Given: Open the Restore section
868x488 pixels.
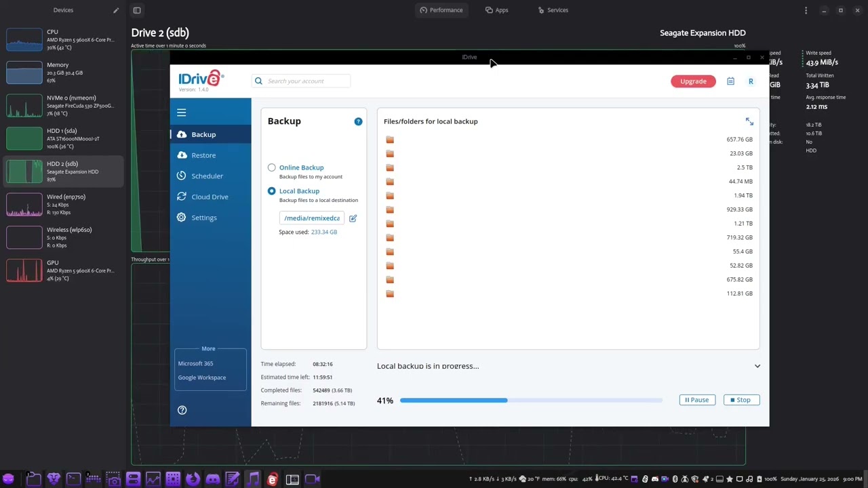Looking at the screenshot, I should point(210,155).
